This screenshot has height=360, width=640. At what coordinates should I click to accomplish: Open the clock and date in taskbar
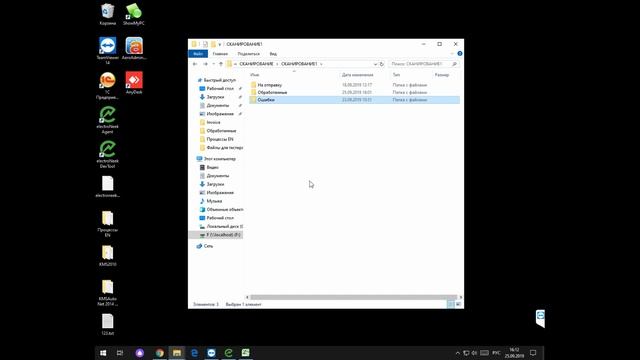pyautogui.click(x=514, y=353)
